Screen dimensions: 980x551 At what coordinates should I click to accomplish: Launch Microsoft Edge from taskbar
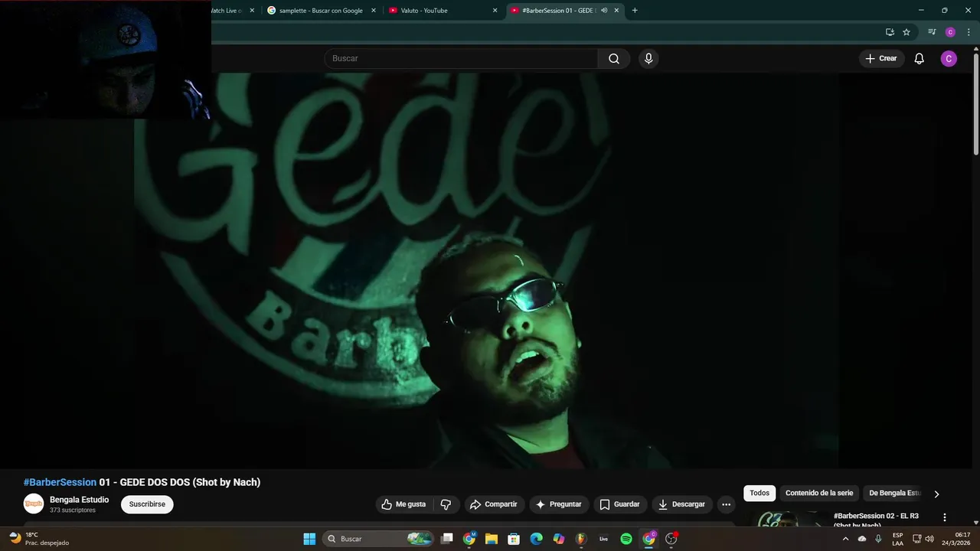(x=537, y=539)
